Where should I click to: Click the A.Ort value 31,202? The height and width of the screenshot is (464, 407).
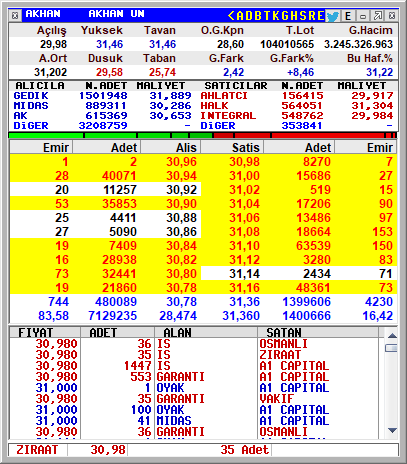coord(50,72)
